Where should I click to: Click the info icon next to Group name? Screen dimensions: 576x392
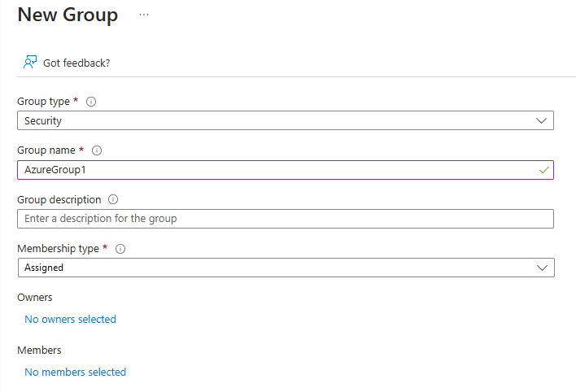pos(97,150)
